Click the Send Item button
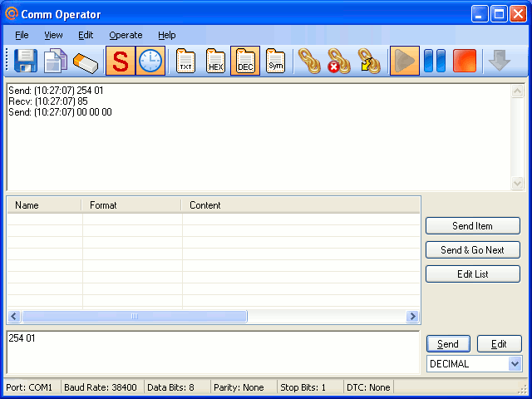The height and width of the screenshot is (399, 532). pos(473,225)
